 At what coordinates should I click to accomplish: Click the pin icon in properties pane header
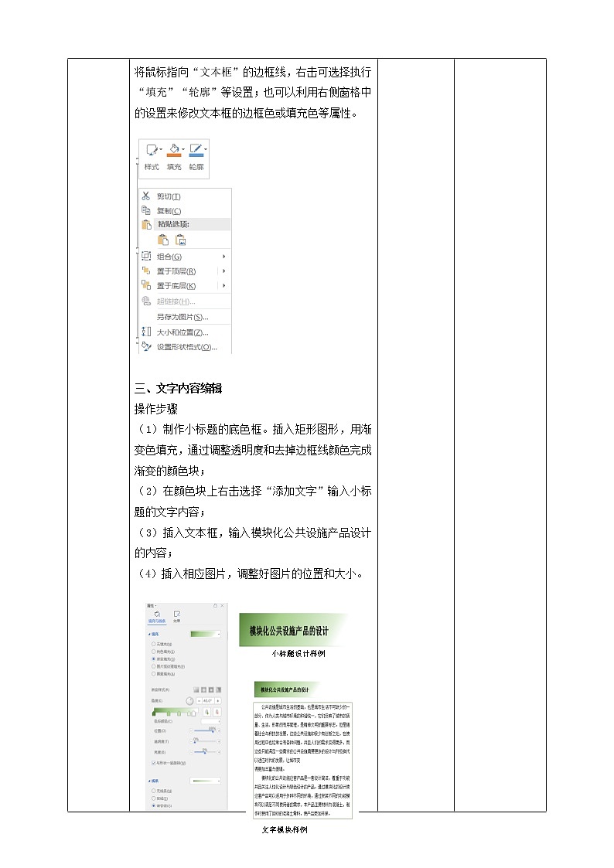(216, 606)
